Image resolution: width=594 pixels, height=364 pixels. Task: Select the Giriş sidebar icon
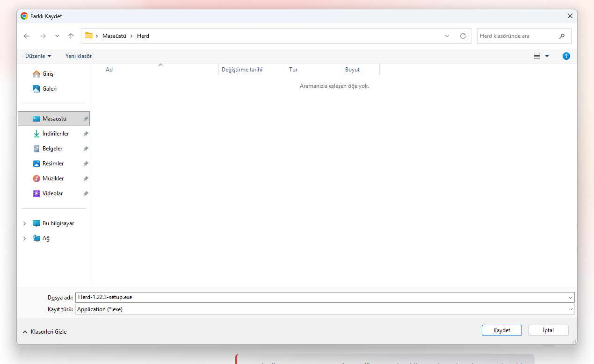[36, 74]
